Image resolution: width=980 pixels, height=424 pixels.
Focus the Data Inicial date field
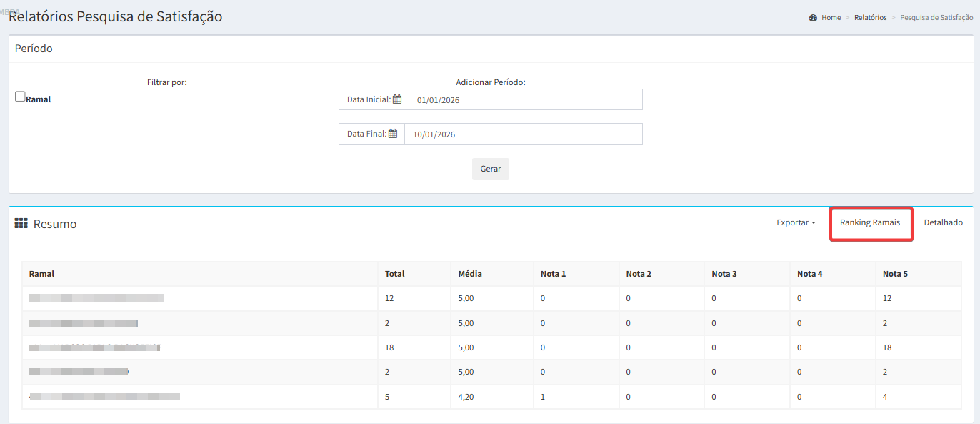coord(525,100)
